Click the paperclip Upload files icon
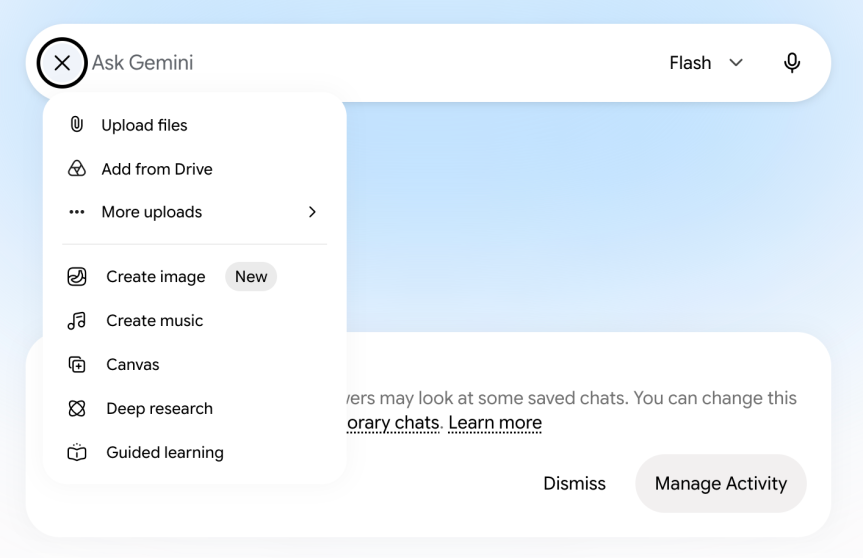This screenshot has height=558, width=863. pos(77,125)
